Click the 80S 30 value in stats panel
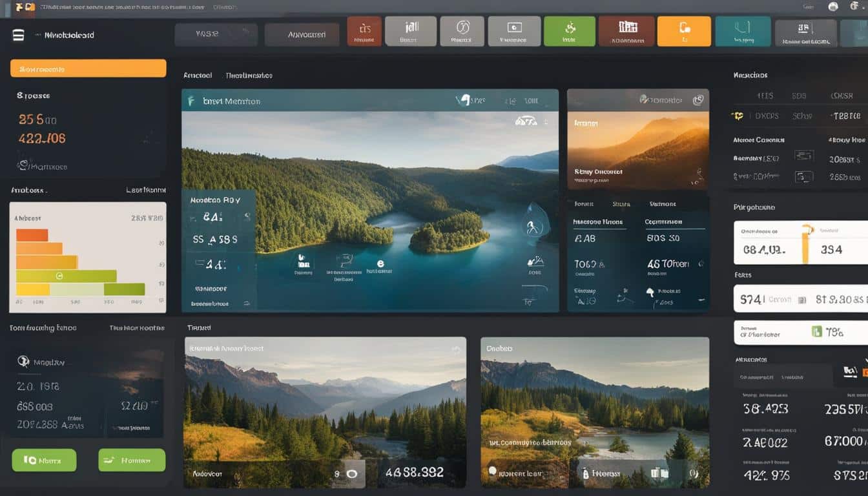Viewport: 868px width, 496px height. [663, 238]
